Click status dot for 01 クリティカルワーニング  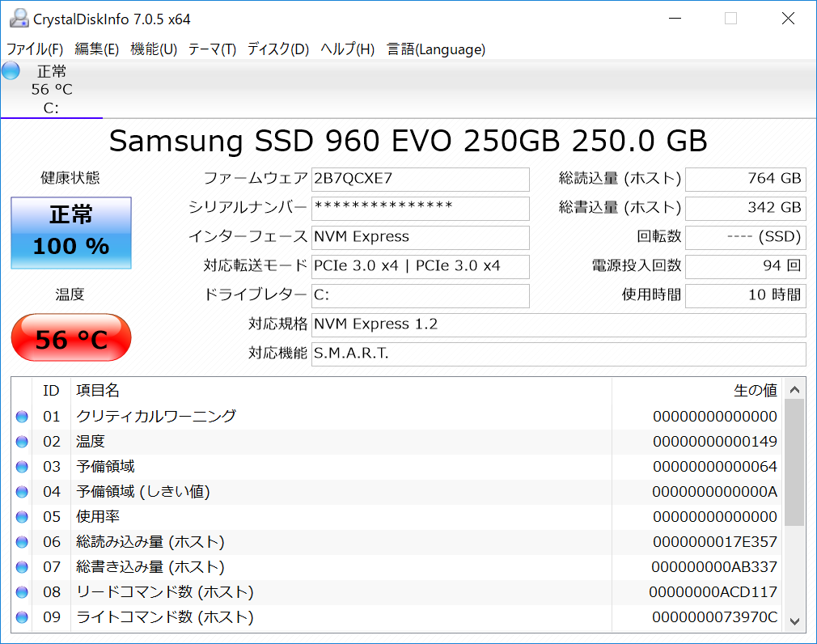(22, 417)
